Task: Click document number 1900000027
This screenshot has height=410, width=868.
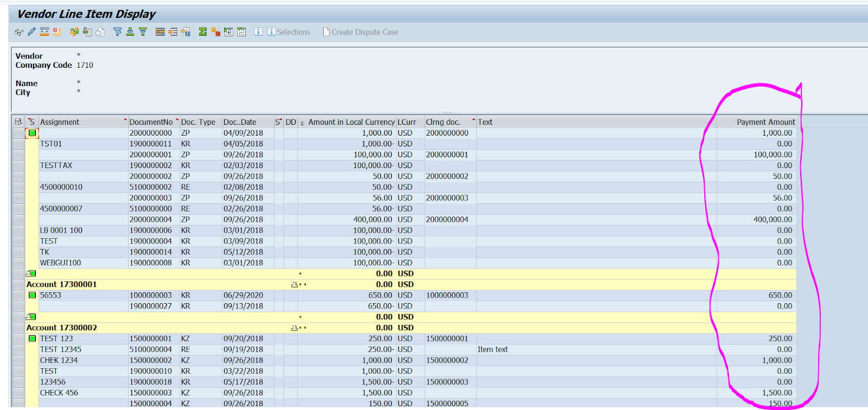Action: pos(150,306)
